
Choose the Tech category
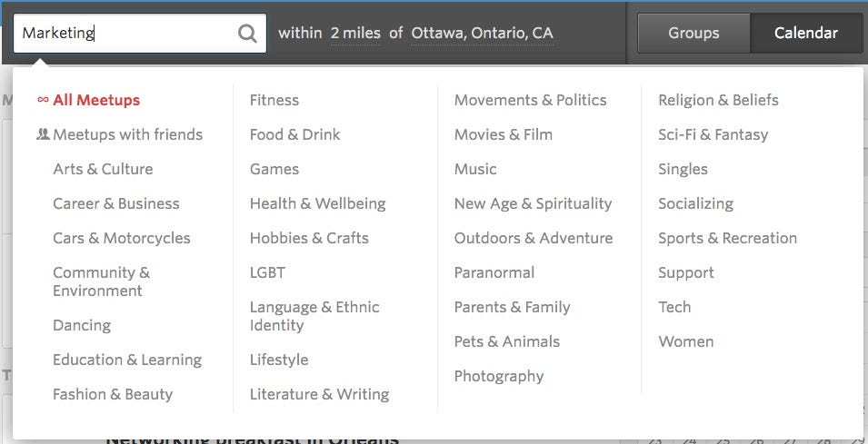click(x=674, y=307)
